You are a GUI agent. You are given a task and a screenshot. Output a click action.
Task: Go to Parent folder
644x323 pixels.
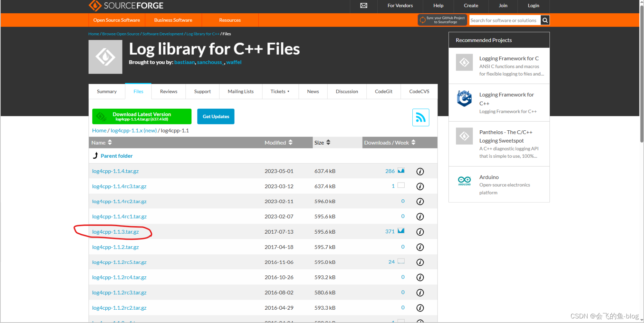tap(117, 156)
